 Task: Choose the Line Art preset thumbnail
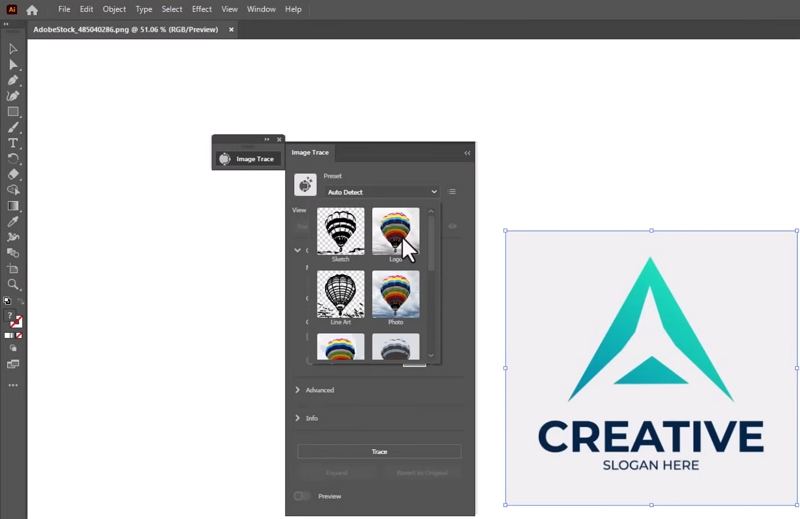tap(341, 294)
